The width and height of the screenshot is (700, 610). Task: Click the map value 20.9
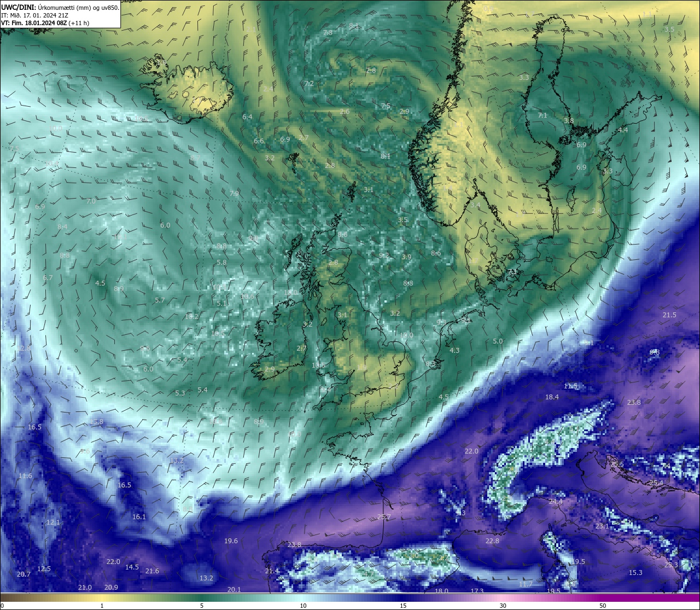click(111, 587)
